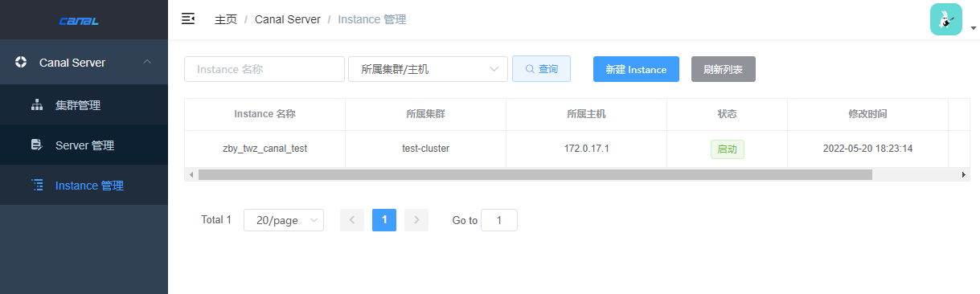Toggle the sidebar hamburger icon
This screenshot has height=294, width=980.
click(188, 18)
